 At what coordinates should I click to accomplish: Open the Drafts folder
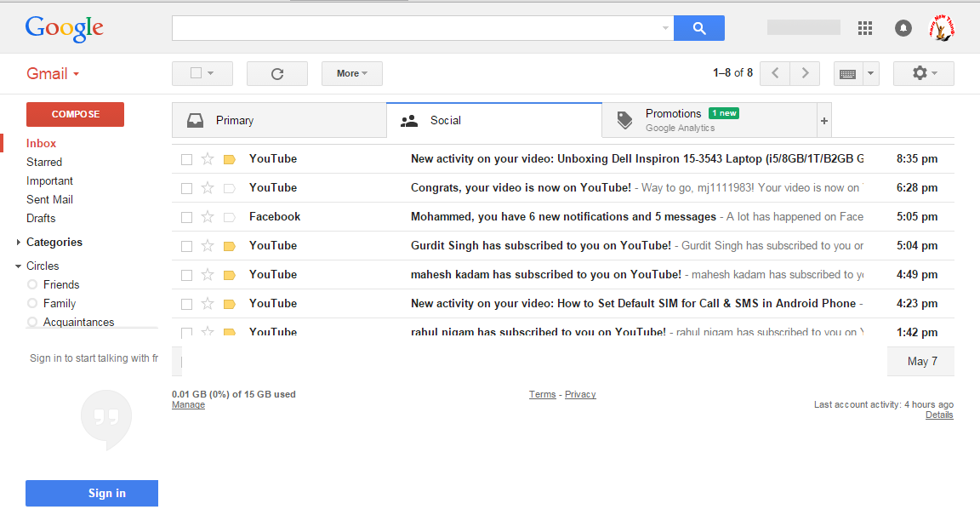pos(41,219)
